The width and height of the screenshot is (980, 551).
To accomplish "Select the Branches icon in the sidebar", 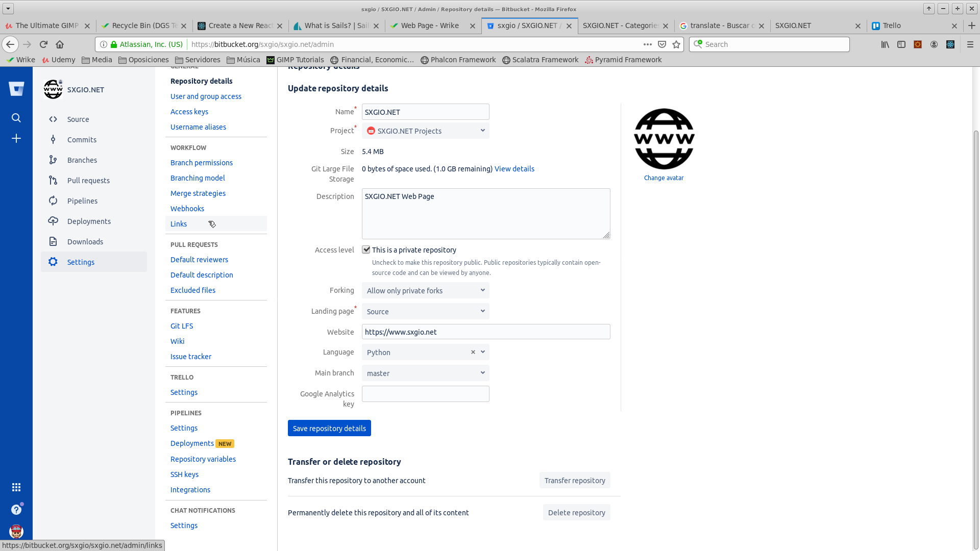I will [53, 160].
